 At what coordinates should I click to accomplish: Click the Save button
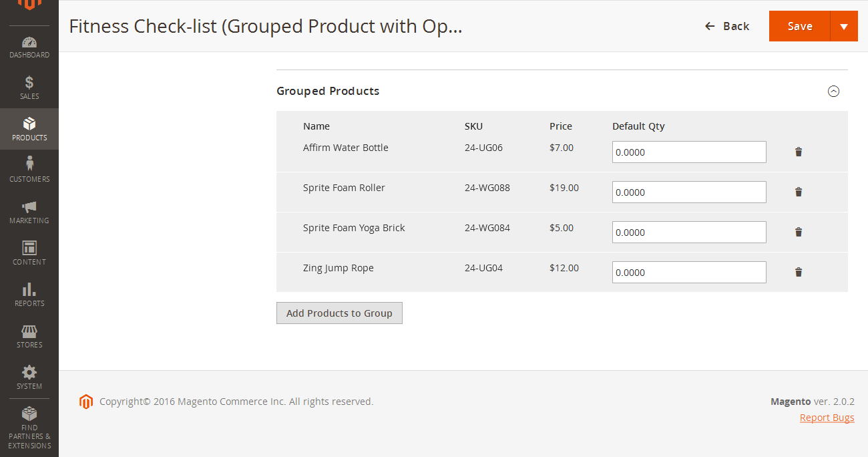[799, 25]
